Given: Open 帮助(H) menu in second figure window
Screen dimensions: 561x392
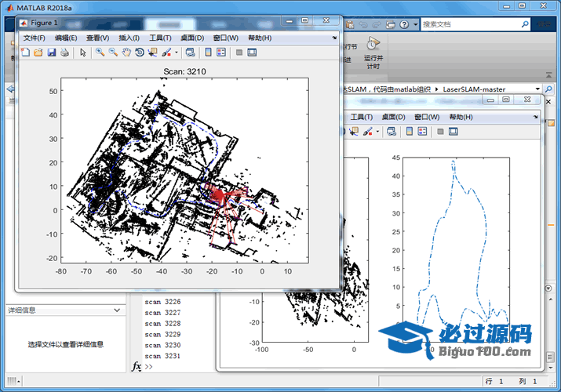Looking at the screenshot, I should (461, 117).
